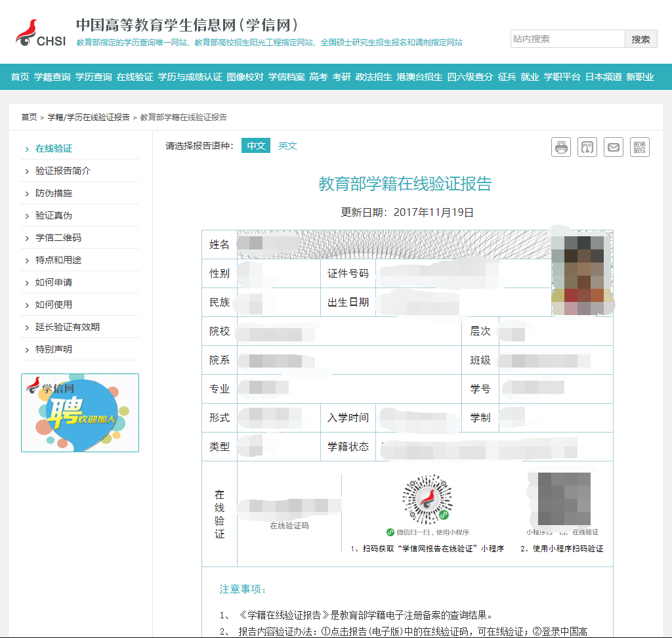This screenshot has height=638, width=672.
Task: Open 延长验证有效期 in the sidebar
Action: pyautogui.click(x=68, y=327)
